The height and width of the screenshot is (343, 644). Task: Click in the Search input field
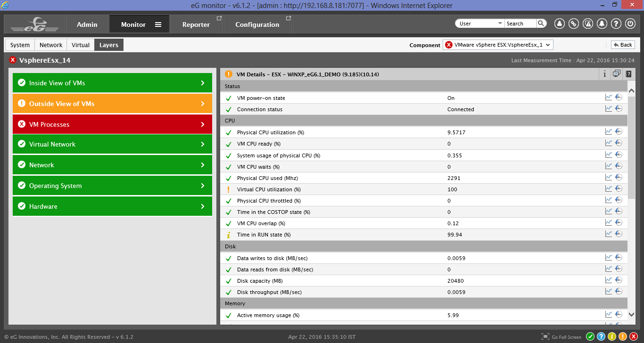[520, 24]
